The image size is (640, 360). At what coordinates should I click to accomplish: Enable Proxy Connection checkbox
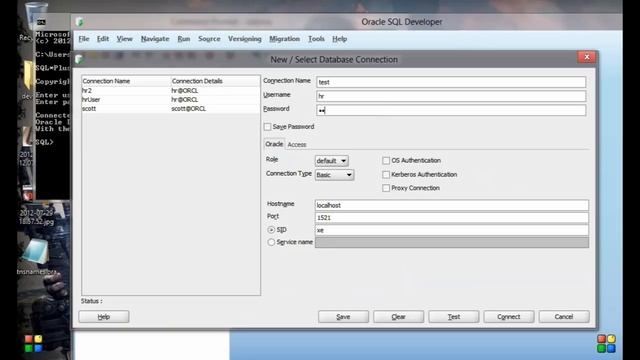[x=386, y=188]
